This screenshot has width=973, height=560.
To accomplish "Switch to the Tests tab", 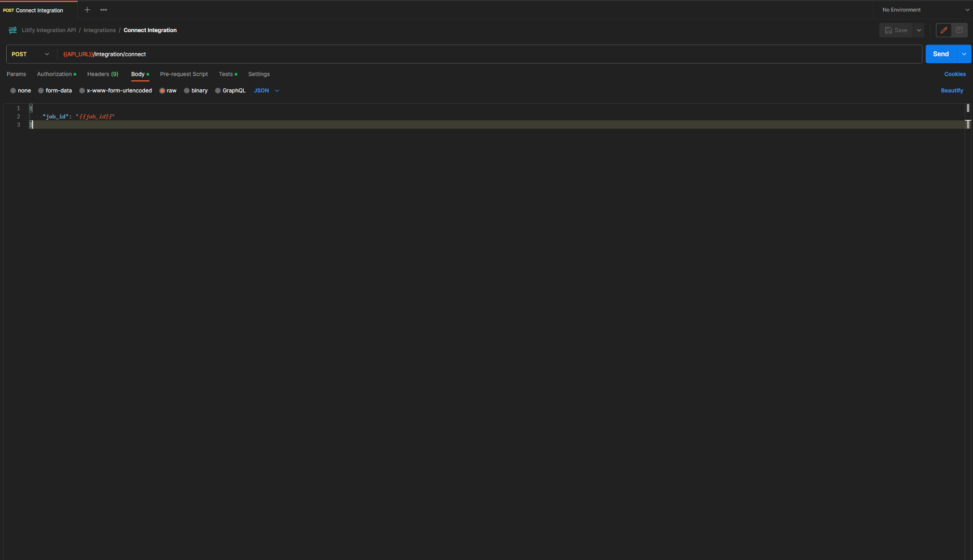I will (x=226, y=74).
